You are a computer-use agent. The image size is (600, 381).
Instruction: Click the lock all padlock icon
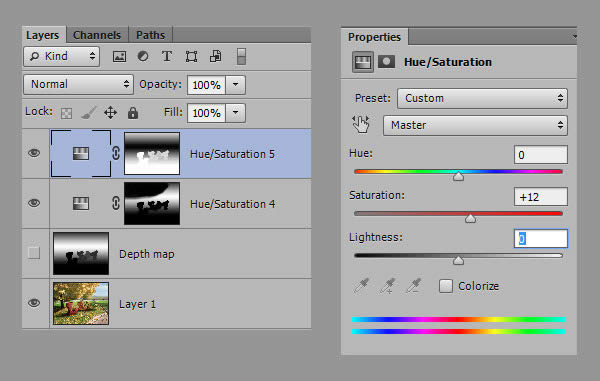[x=133, y=113]
